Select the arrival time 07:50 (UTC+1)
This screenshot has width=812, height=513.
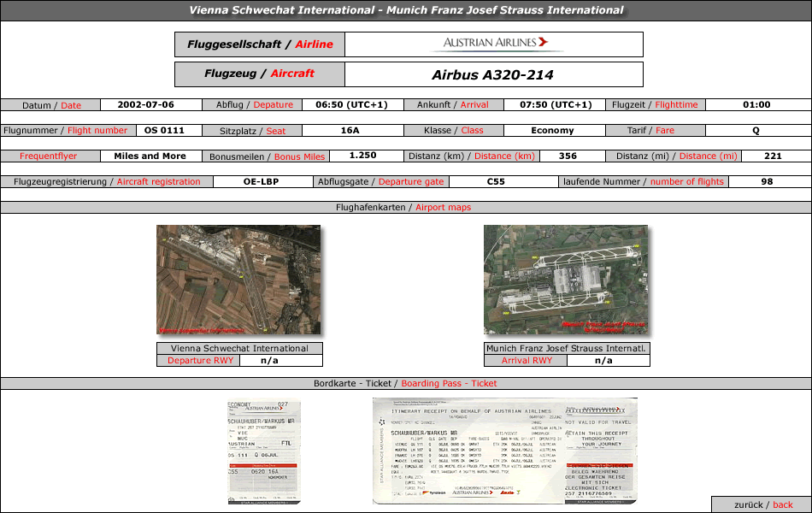[x=556, y=104]
